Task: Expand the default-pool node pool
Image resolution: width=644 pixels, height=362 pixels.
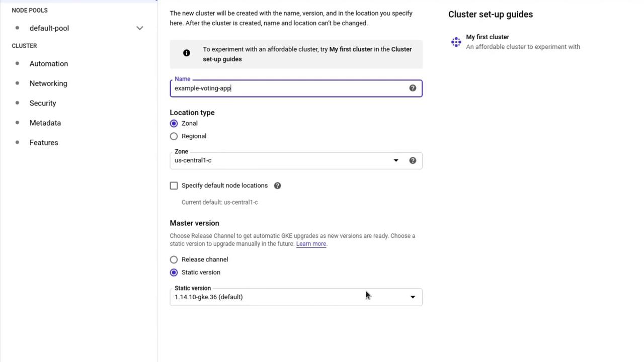Action: click(139, 28)
